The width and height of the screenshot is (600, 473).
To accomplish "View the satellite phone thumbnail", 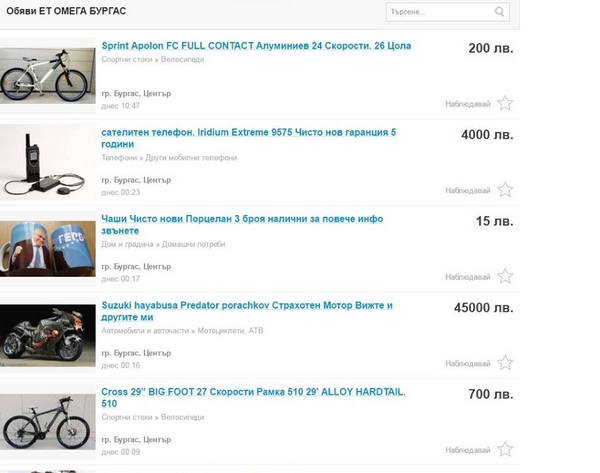I will pos(48,164).
